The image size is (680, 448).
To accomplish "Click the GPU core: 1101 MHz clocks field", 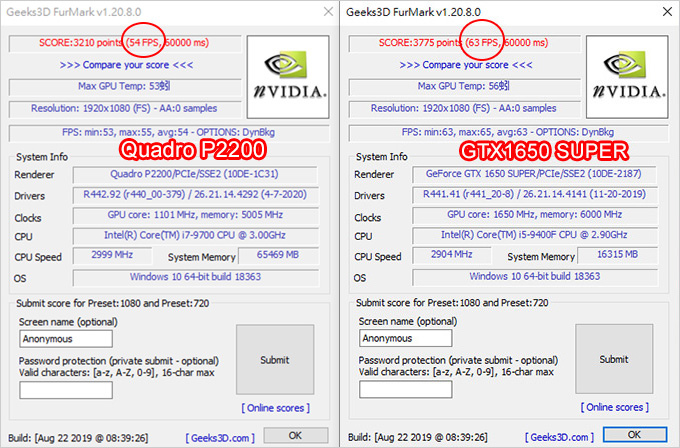I will coord(195,215).
